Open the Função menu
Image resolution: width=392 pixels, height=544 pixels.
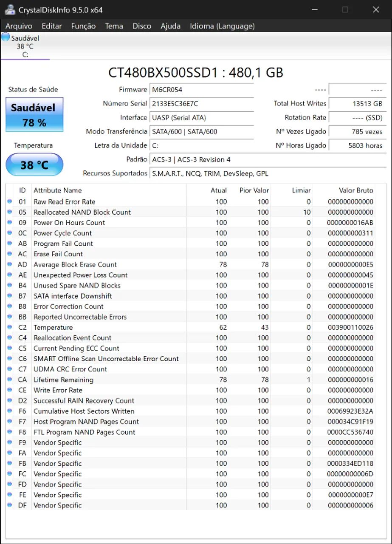(x=83, y=26)
